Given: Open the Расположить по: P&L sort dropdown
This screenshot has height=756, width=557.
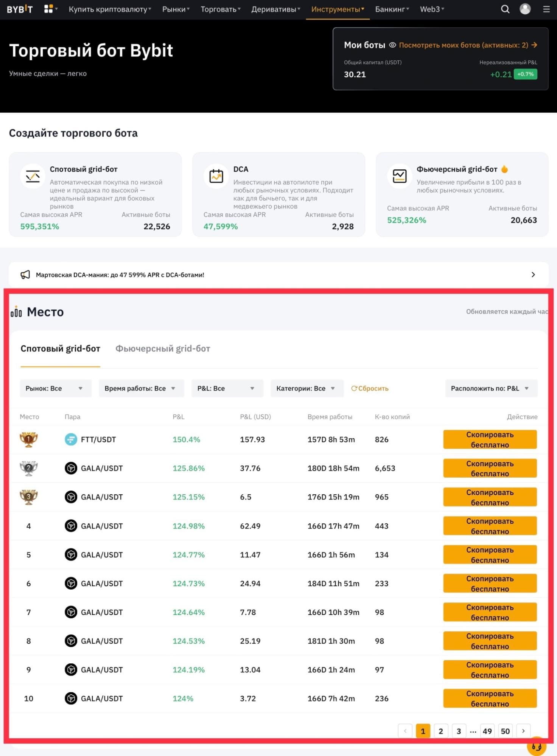Looking at the screenshot, I should pyautogui.click(x=491, y=388).
